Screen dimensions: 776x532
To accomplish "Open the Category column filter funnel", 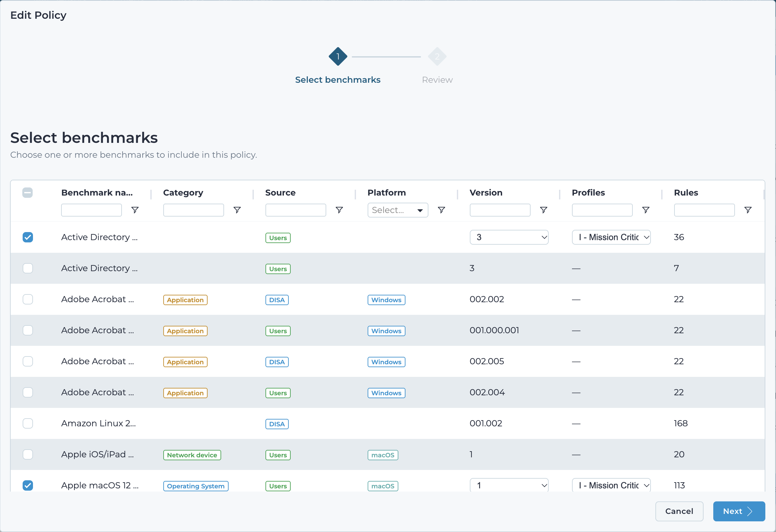I will pos(237,210).
